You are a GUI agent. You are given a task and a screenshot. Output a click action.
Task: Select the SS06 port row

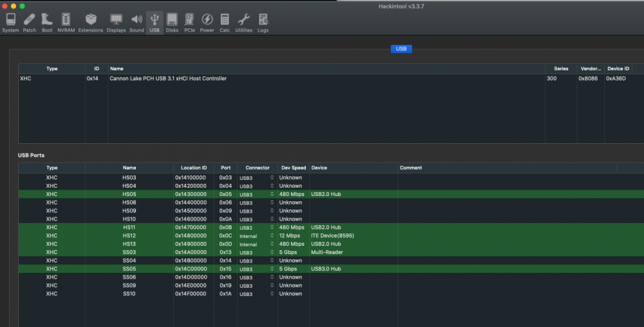coord(331,277)
